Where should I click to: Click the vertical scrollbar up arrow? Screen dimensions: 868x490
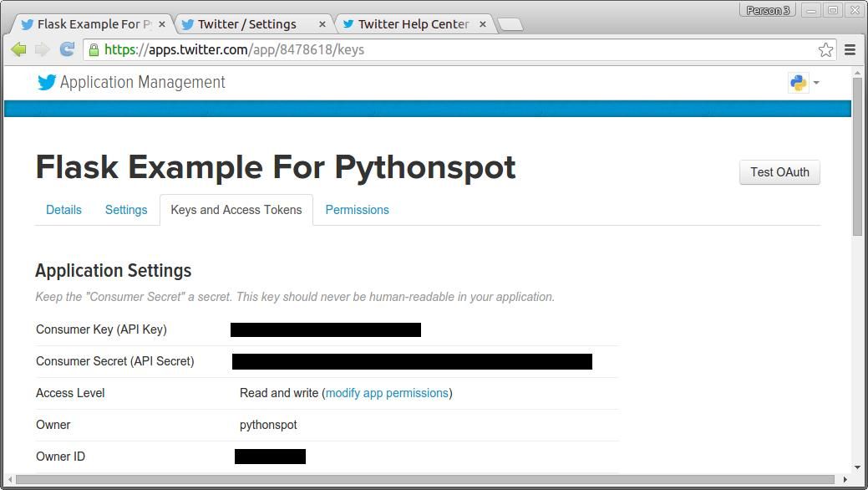tap(859, 72)
